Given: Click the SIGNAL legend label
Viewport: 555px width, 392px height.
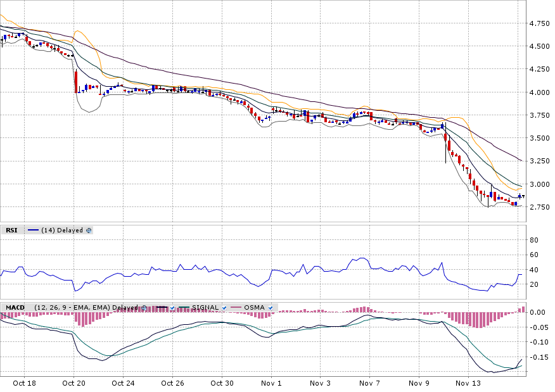Looking at the screenshot, I should click(205, 308).
